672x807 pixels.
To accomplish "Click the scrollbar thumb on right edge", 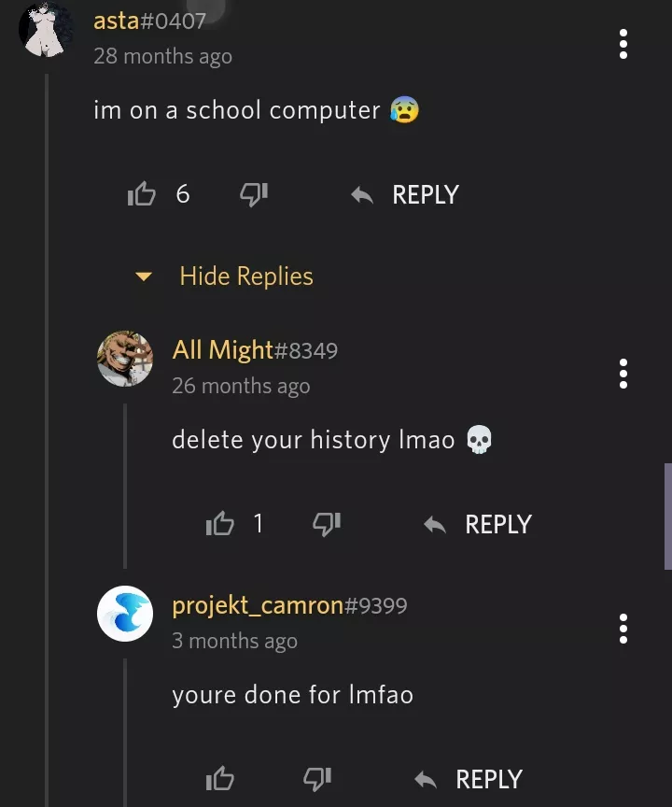I will [x=667, y=516].
